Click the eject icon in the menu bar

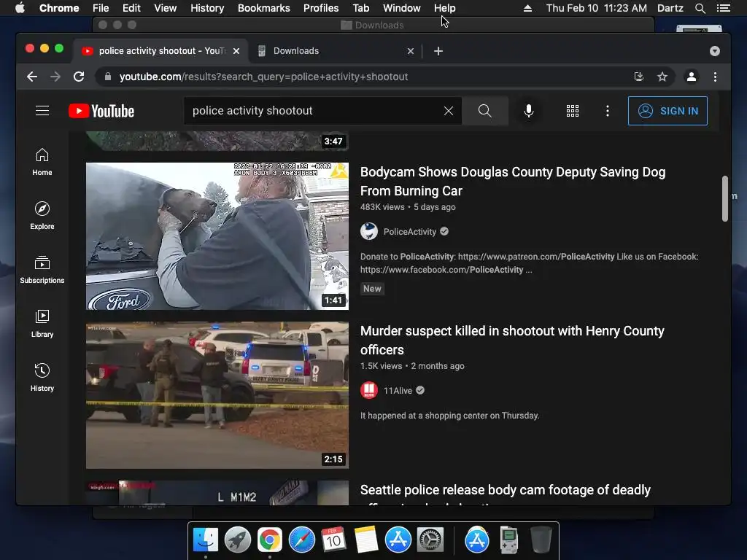(x=527, y=8)
